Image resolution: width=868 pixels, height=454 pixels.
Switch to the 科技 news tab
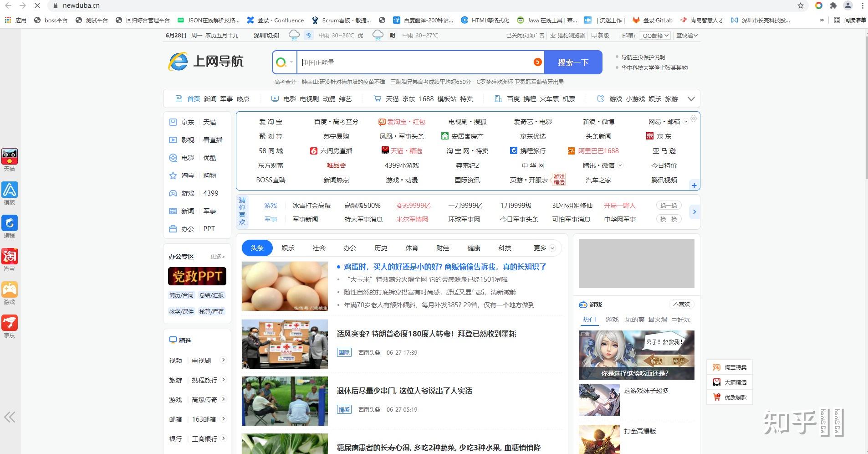click(505, 248)
